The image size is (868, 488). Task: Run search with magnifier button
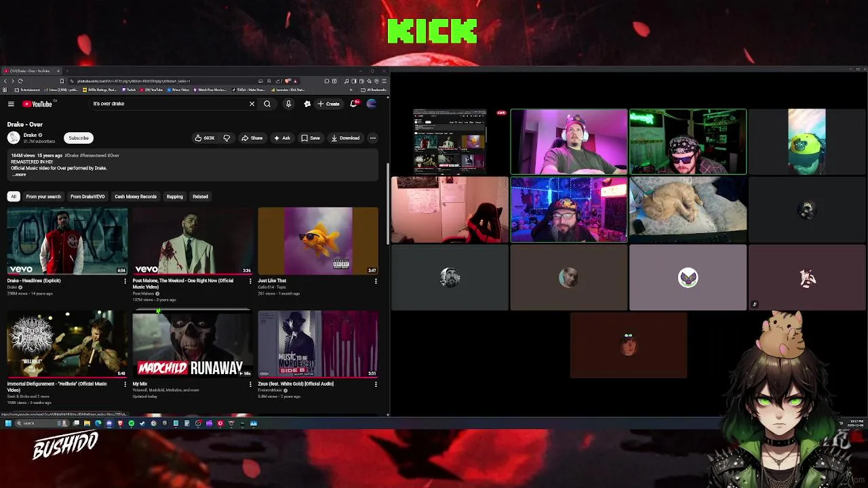click(x=267, y=104)
